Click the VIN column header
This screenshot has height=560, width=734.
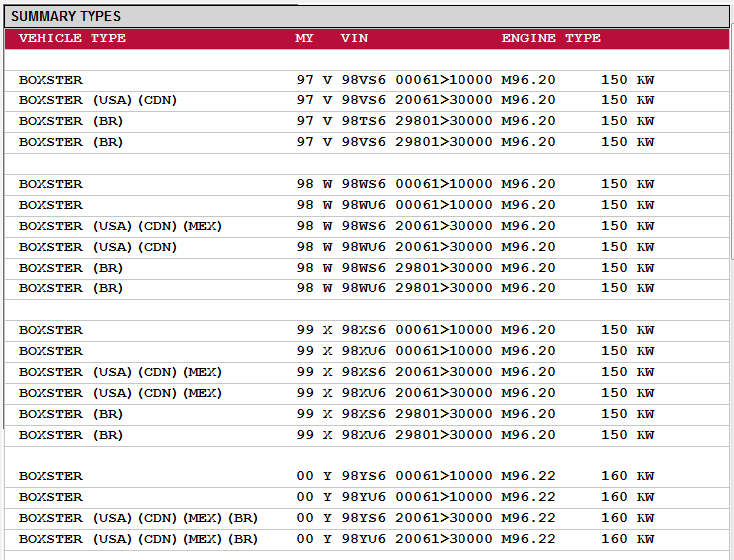coord(354,38)
